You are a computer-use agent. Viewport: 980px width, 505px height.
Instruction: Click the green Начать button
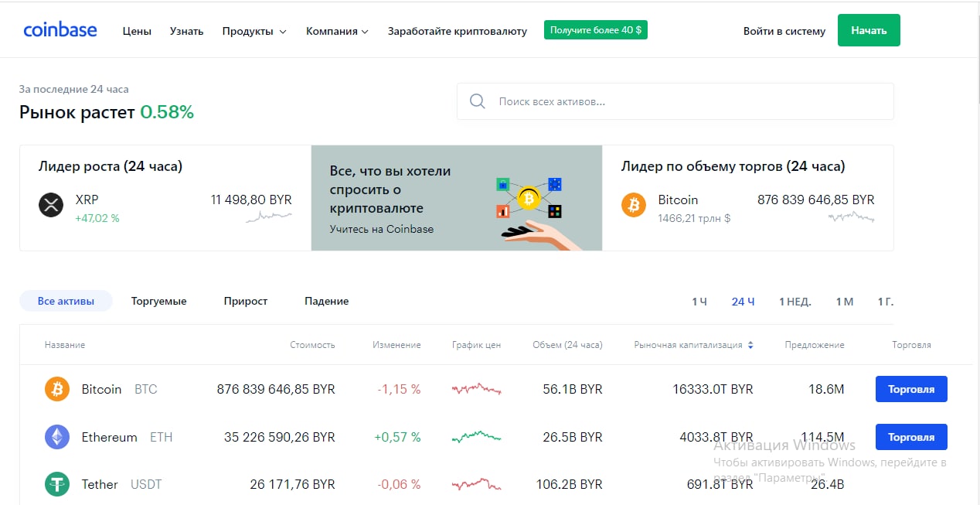pyautogui.click(x=869, y=30)
